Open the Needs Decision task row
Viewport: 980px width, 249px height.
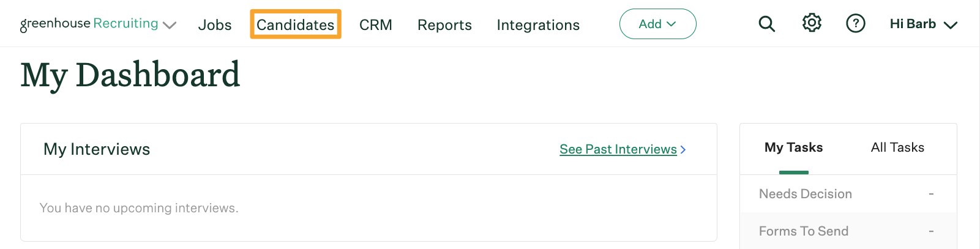click(x=848, y=194)
